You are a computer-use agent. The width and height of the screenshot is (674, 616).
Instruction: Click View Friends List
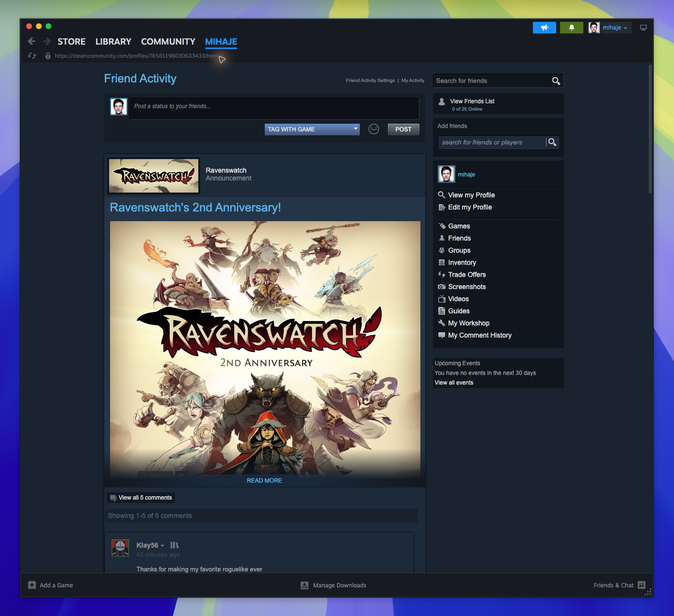[472, 101]
